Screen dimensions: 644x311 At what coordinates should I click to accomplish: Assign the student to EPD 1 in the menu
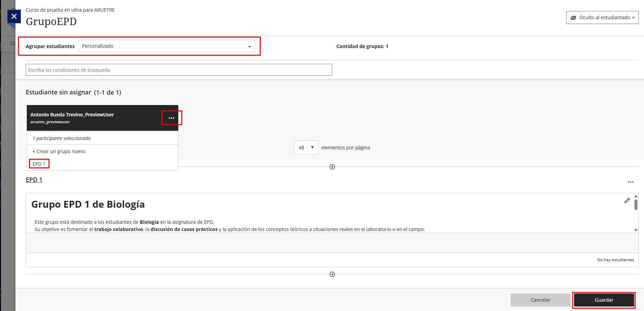coord(39,164)
